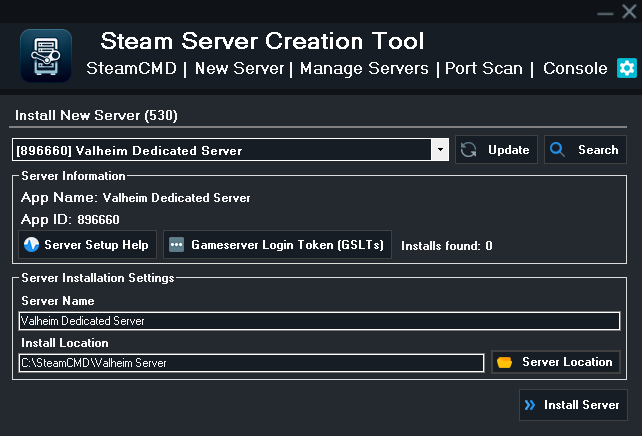Click App Name value Valheim Dedicated Server
This screenshot has width=642, height=436.
tap(176, 198)
